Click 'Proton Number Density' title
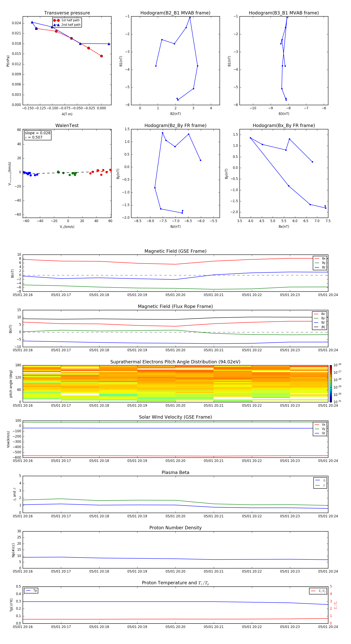 [x=175, y=528]
